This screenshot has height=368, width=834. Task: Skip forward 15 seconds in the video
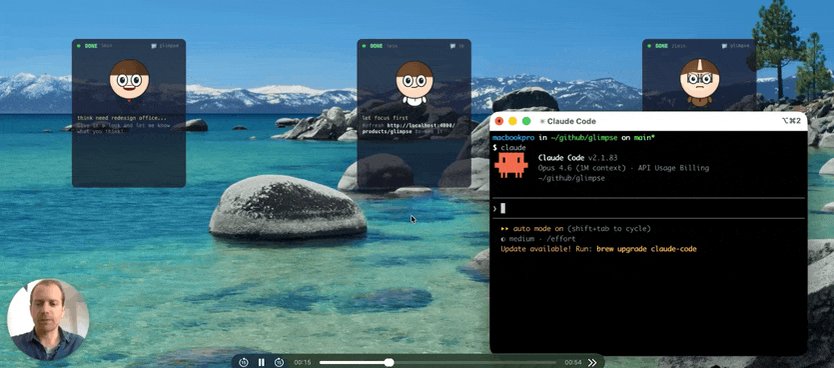(x=279, y=362)
